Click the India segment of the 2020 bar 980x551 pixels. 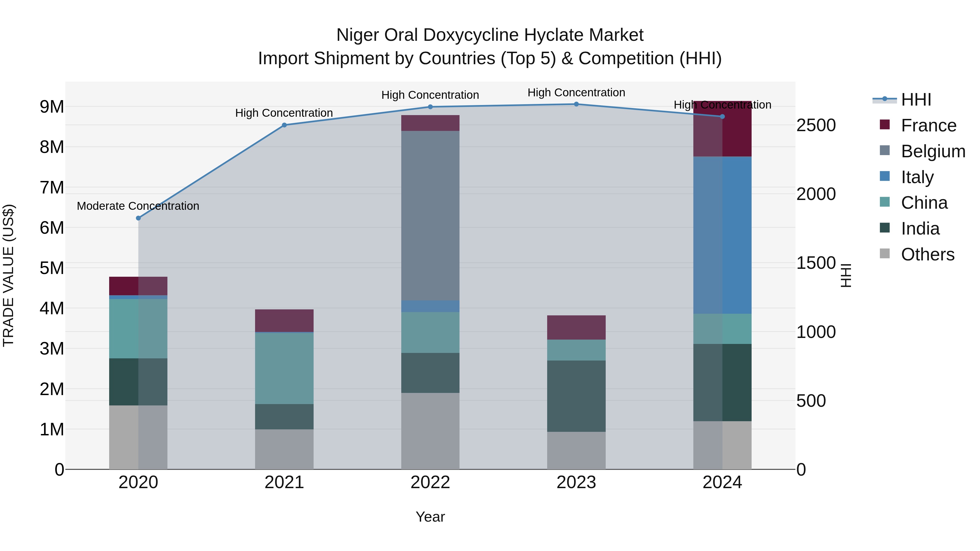tap(139, 382)
